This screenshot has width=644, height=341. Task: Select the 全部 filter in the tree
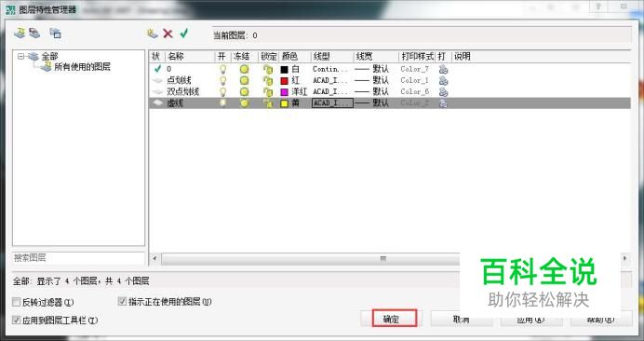49,56
